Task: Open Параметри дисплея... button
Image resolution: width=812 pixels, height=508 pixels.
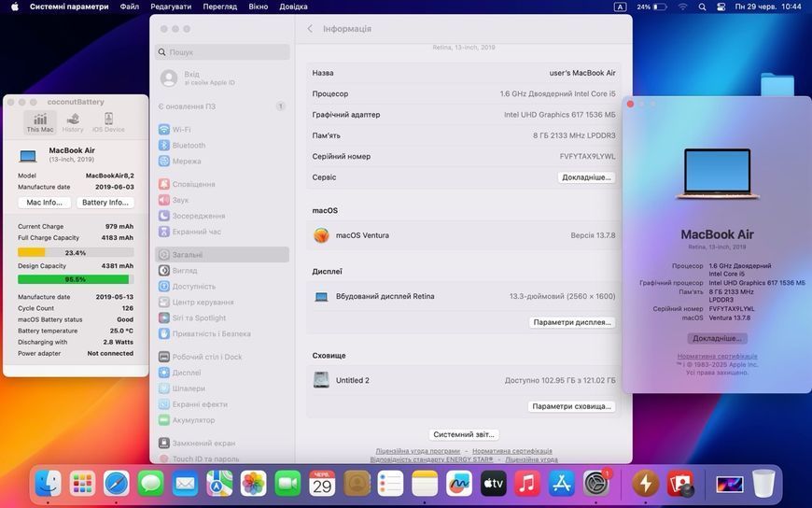Action: (x=572, y=322)
